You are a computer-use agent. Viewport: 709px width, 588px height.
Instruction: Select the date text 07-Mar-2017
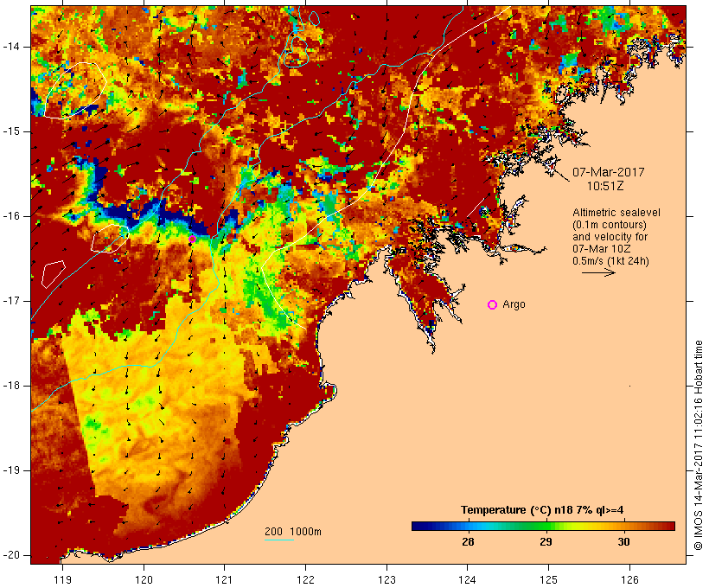click(608, 172)
